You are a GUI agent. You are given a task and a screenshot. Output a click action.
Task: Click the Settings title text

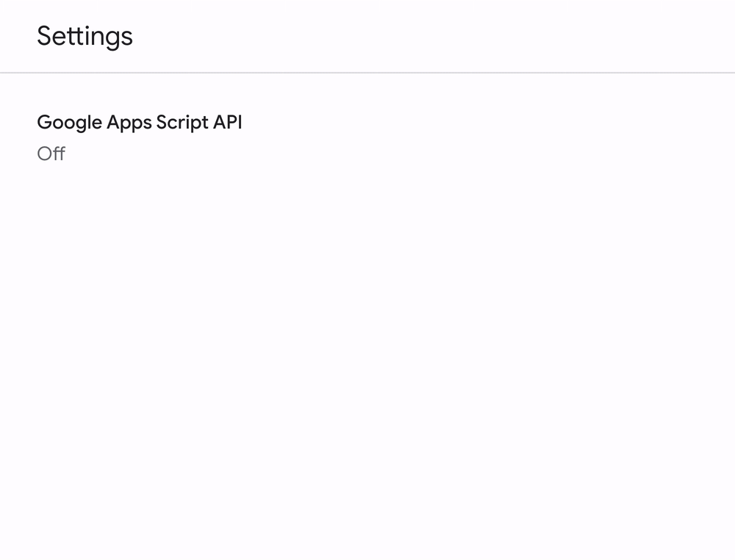click(x=85, y=36)
